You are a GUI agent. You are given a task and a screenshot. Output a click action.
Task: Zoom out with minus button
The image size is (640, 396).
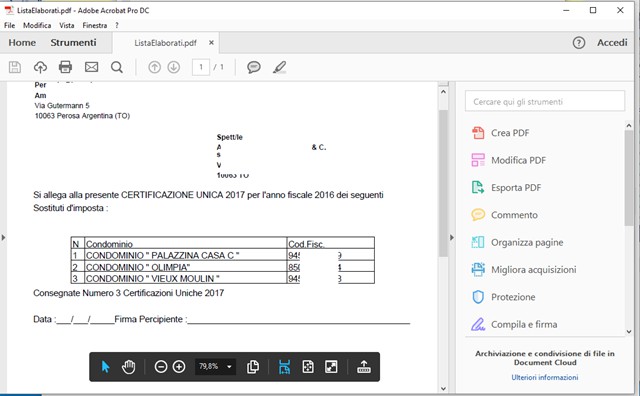click(x=161, y=367)
